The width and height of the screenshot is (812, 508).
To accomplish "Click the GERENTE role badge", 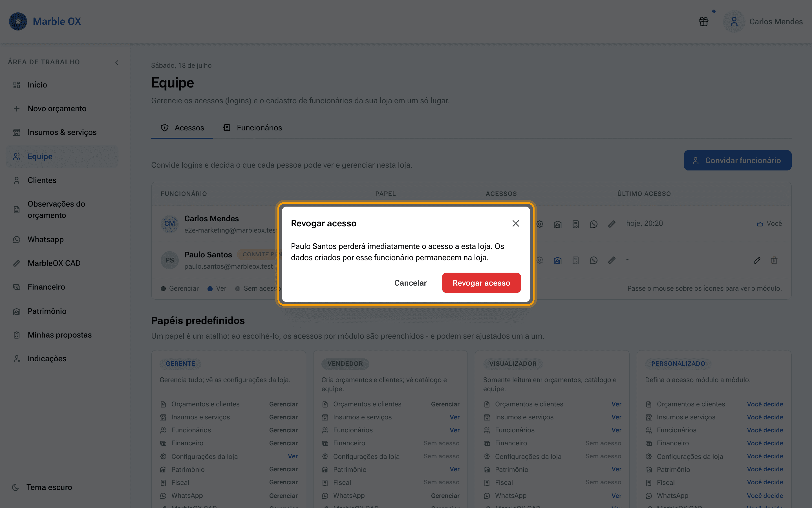I will pos(180,364).
